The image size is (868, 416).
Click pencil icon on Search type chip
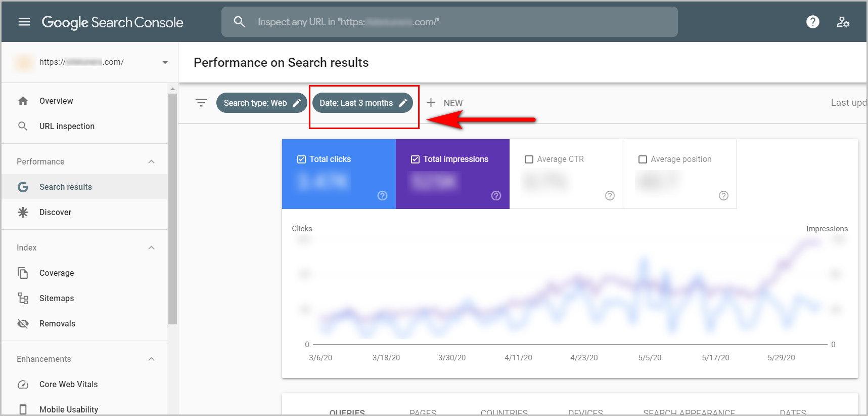297,103
